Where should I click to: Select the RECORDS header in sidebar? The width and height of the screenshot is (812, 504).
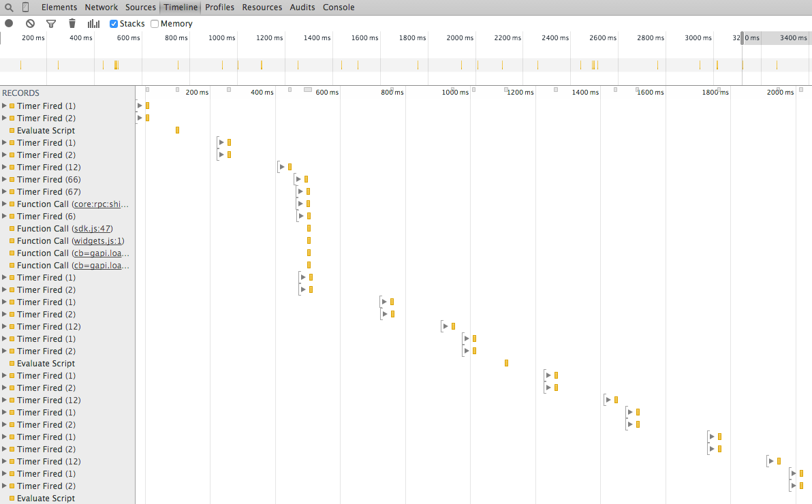(x=21, y=93)
